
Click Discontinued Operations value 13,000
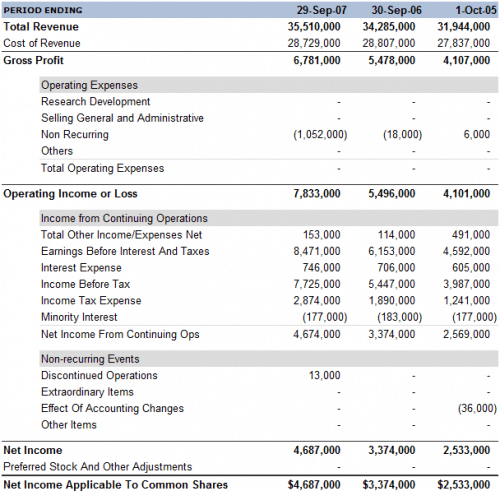click(x=324, y=376)
